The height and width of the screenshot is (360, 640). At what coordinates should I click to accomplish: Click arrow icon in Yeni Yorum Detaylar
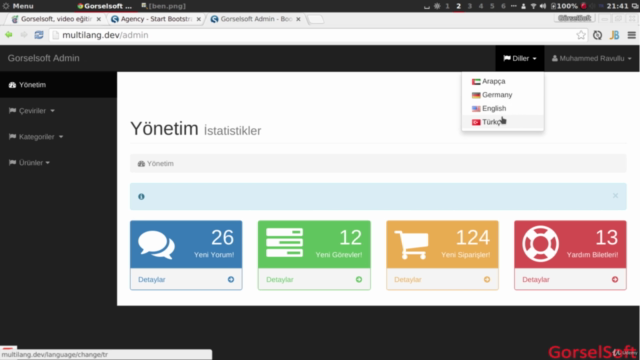[231, 280]
